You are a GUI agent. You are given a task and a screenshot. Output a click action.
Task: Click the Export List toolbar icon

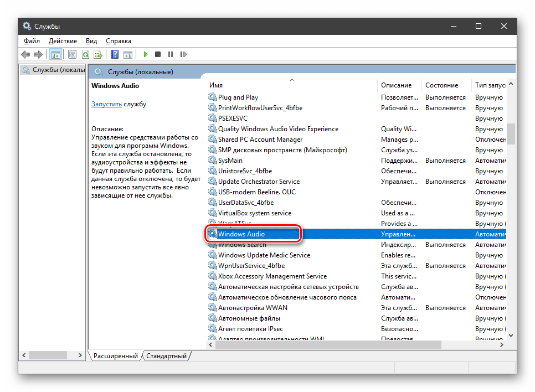coord(98,54)
